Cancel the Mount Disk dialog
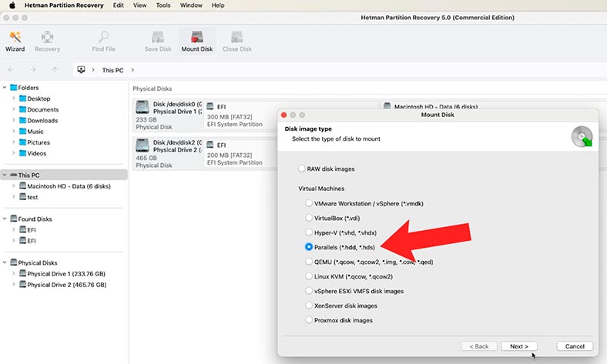This screenshot has width=607, height=364. tap(574, 346)
